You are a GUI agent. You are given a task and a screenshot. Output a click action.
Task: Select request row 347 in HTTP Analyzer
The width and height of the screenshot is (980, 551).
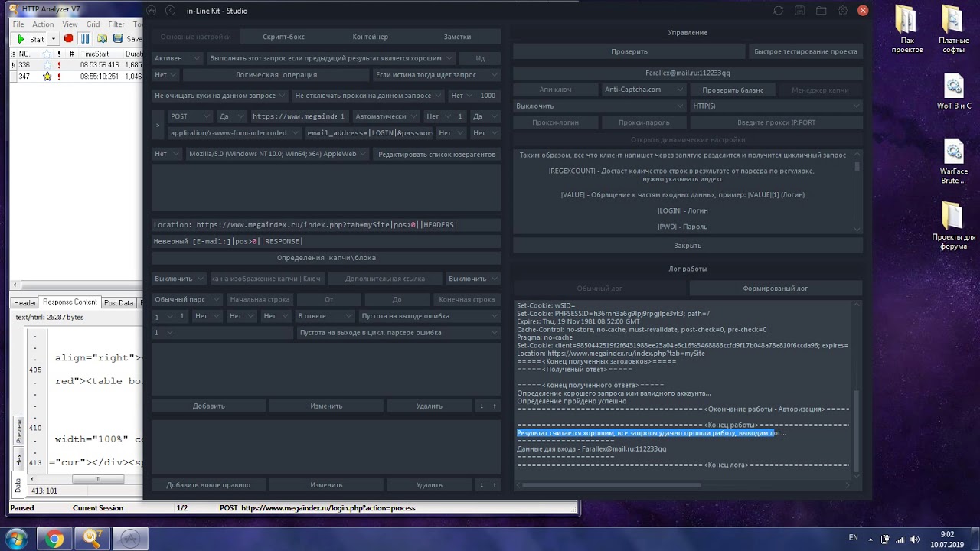click(x=77, y=77)
